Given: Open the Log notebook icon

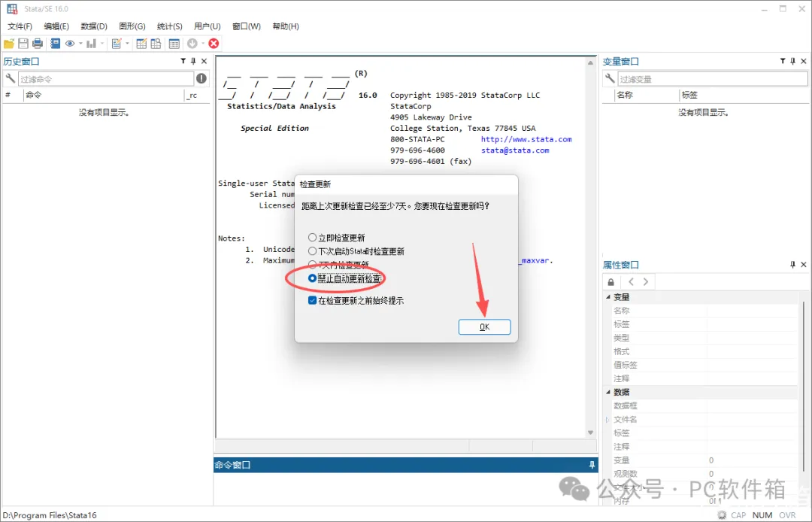Looking at the screenshot, I should click(x=56, y=44).
